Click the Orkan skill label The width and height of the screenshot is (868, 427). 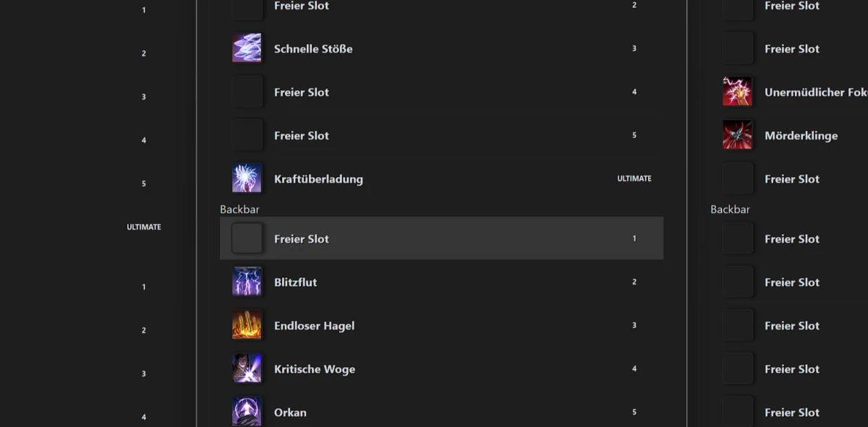290,413
